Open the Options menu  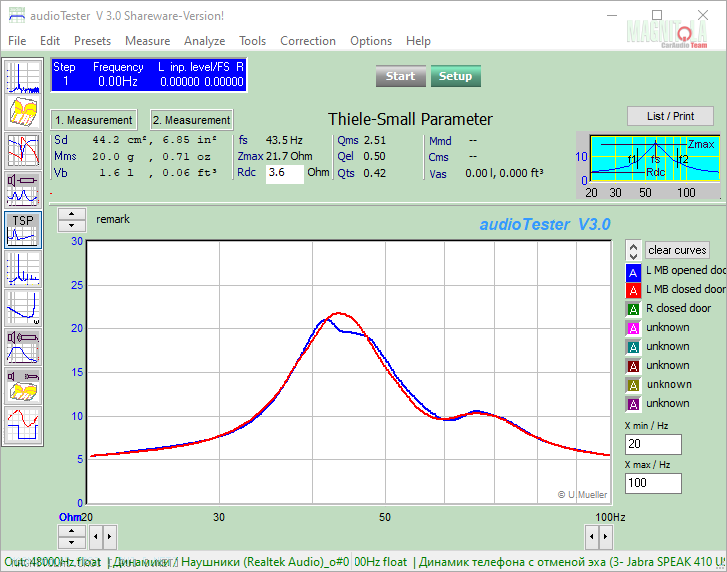pos(371,41)
